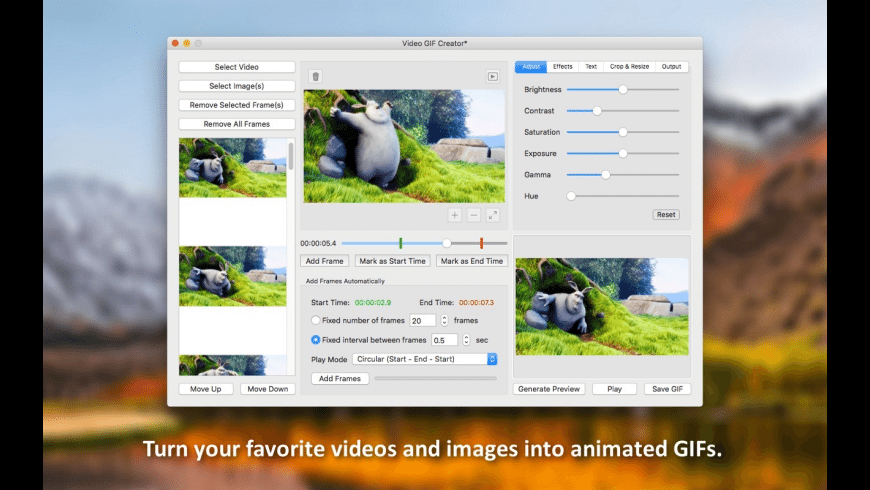
Task: Click the green start time marker
Action: (401, 243)
